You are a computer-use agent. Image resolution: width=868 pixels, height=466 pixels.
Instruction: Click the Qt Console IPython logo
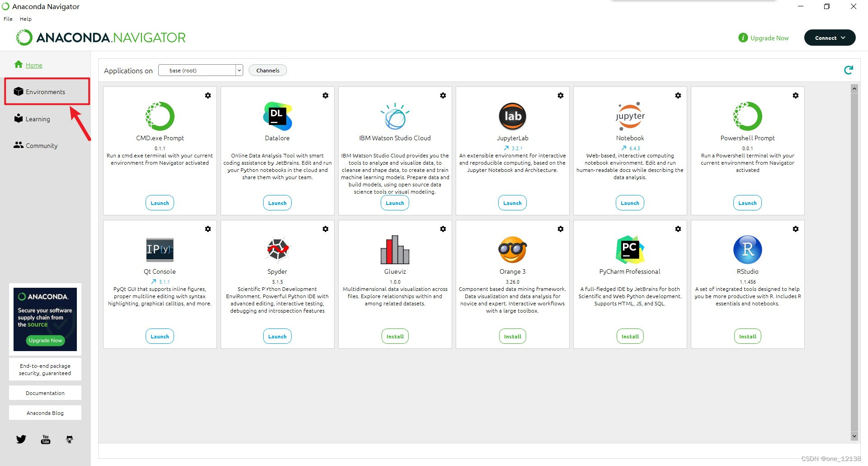160,250
